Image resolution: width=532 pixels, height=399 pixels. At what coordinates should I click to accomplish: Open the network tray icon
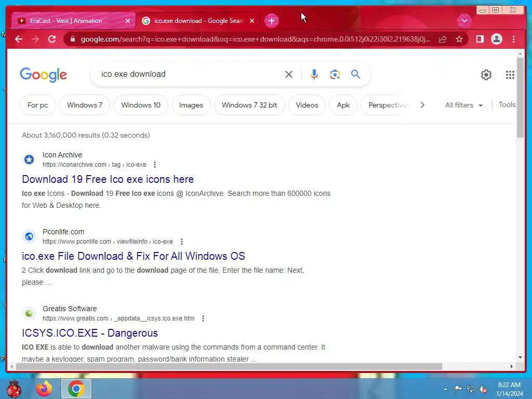(471, 389)
